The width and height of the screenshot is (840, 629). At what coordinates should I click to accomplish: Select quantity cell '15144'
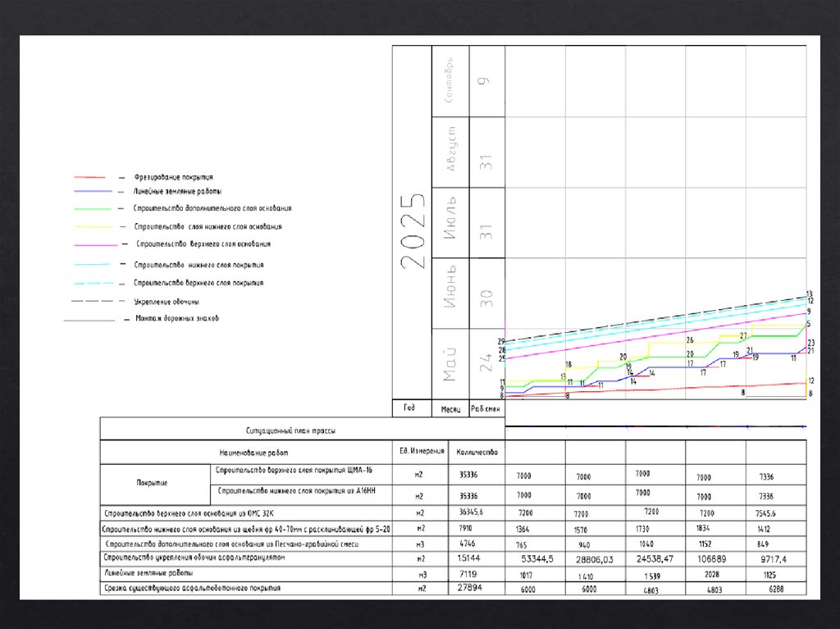(x=468, y=558)
